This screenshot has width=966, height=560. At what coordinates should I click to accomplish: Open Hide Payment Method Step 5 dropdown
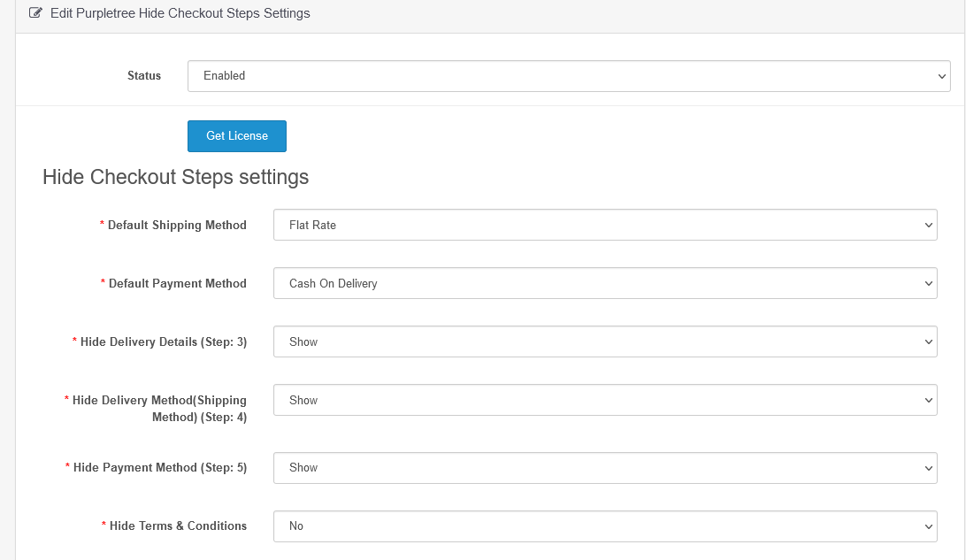pos(605,468)
